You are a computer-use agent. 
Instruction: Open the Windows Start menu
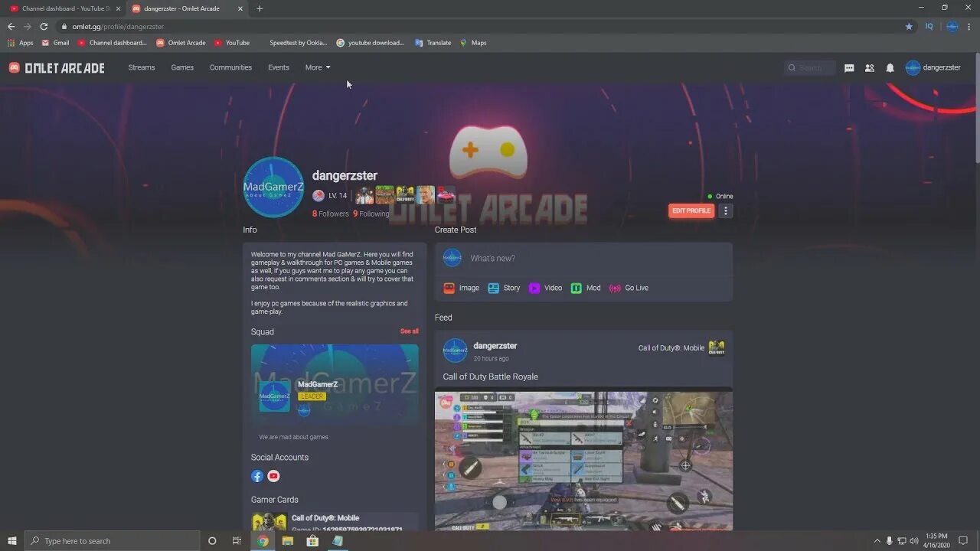coord(12,540)
